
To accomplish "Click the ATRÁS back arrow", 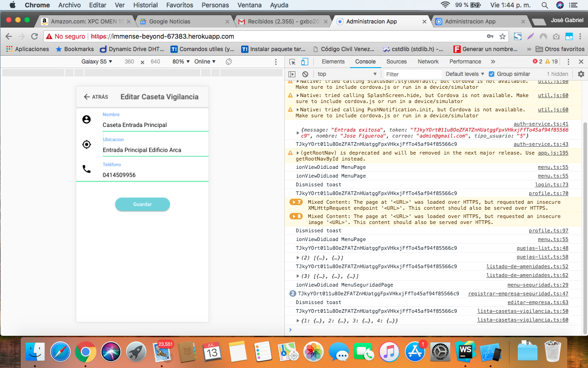I will (x=87, y=97).
